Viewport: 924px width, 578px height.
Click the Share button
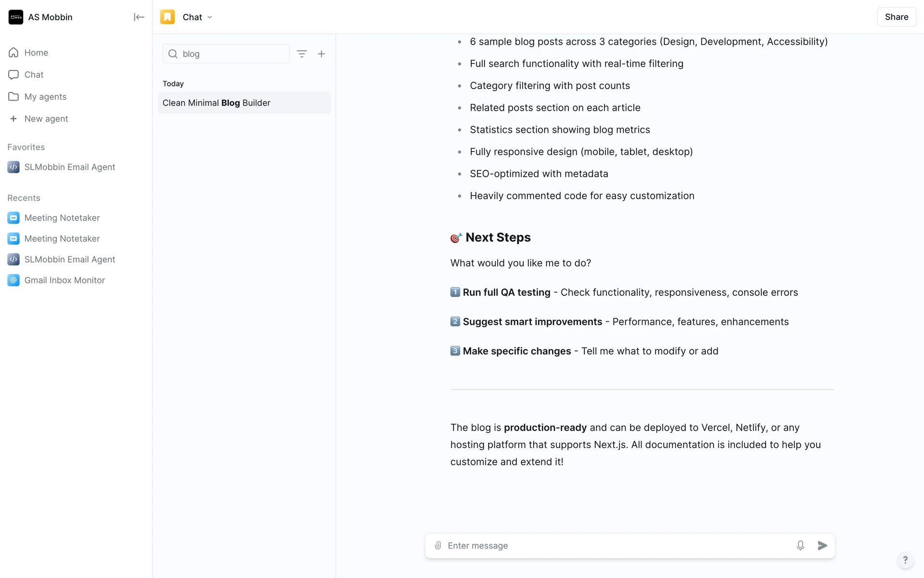[x=896, y=17]
